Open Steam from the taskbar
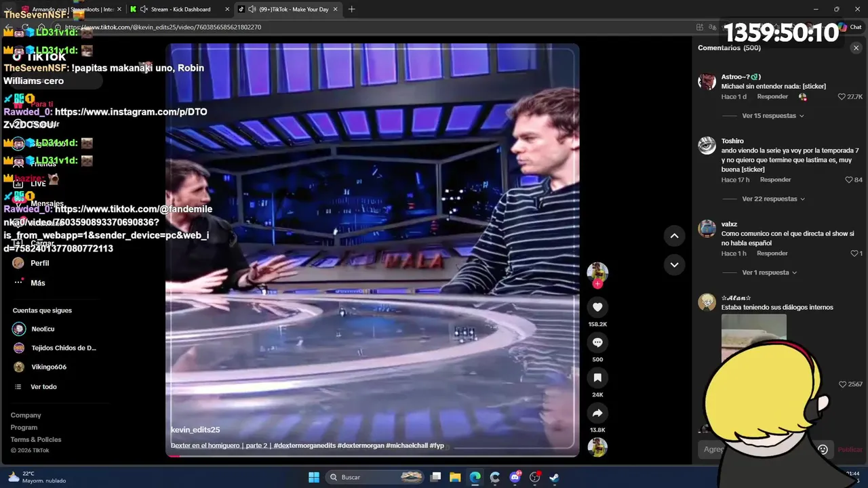This screenshot has height=488, width=868. [554, 477]
